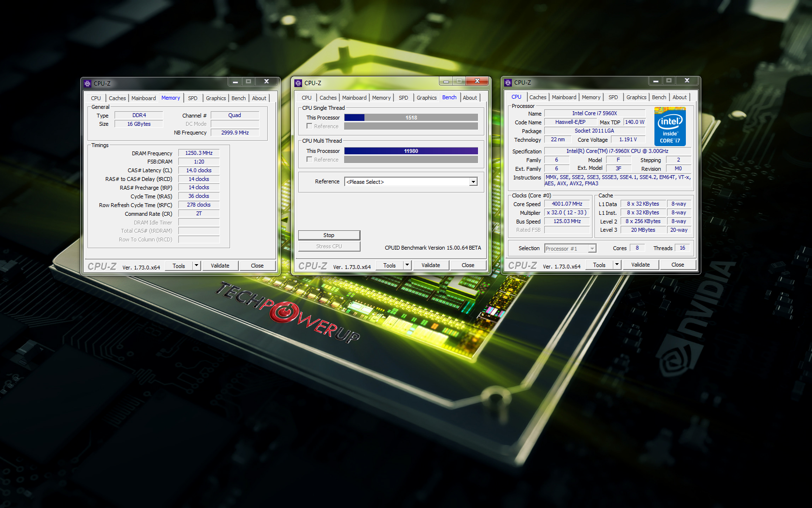
Task: Click multi thread score bar showing 11980
Action: [411, 151]
